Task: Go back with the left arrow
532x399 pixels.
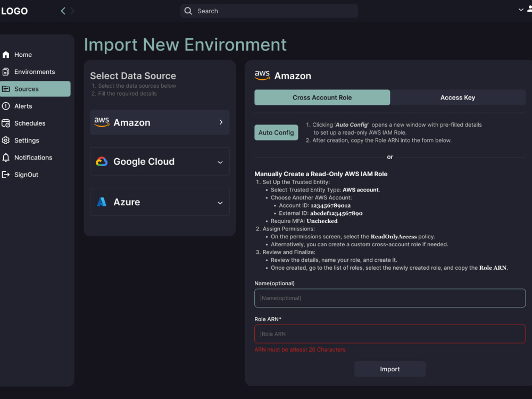Action: [63, 11]
